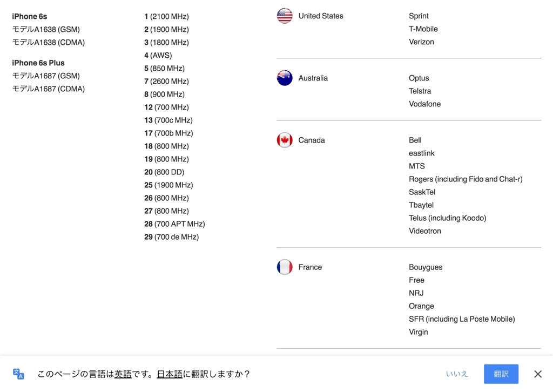553x392 pixels.
Task: Click band 1 (2100 MHz)
Action: coord(166,16)
